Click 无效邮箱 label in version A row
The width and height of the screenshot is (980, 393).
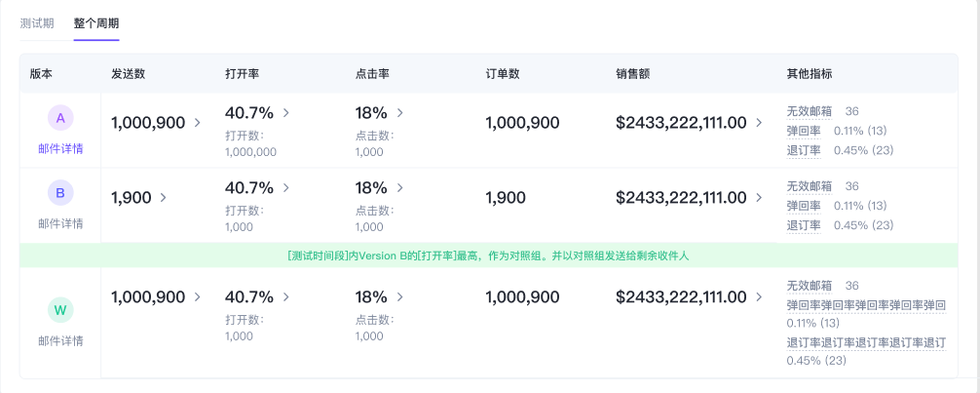[809, 112]
